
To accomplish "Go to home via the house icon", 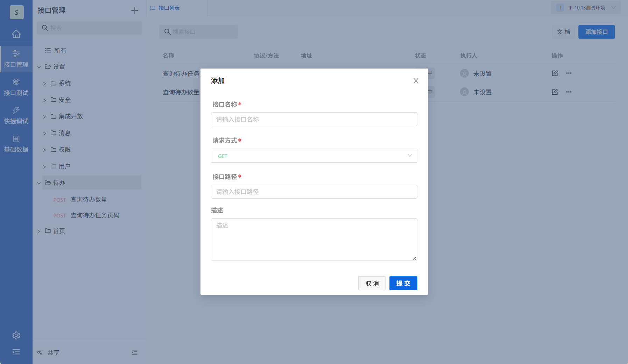I will [x=16, y=34].
